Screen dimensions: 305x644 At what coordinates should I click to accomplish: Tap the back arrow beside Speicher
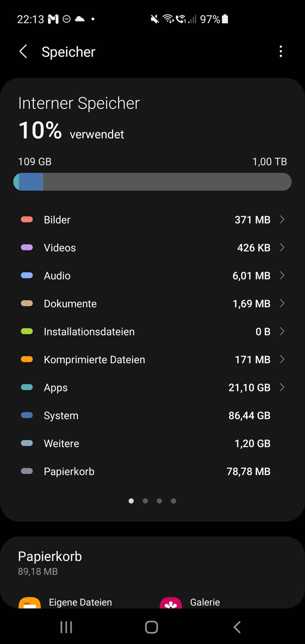[x=23, y=52]
